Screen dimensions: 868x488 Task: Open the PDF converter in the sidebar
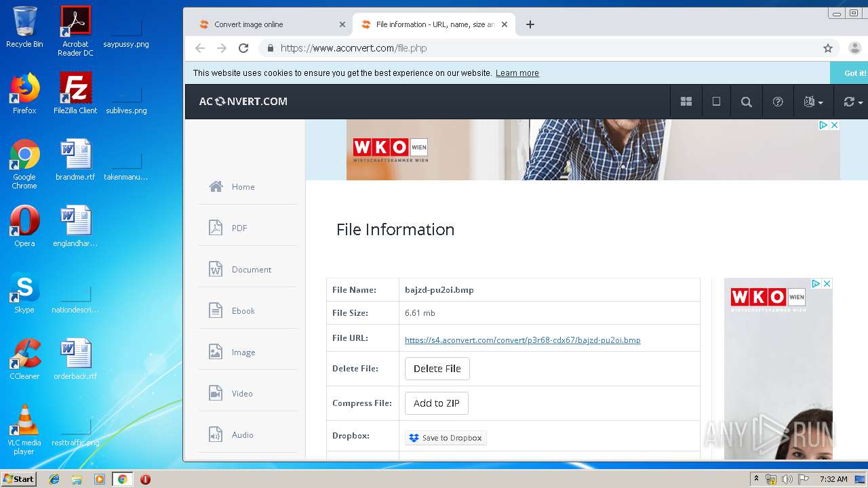pos(239,228)
